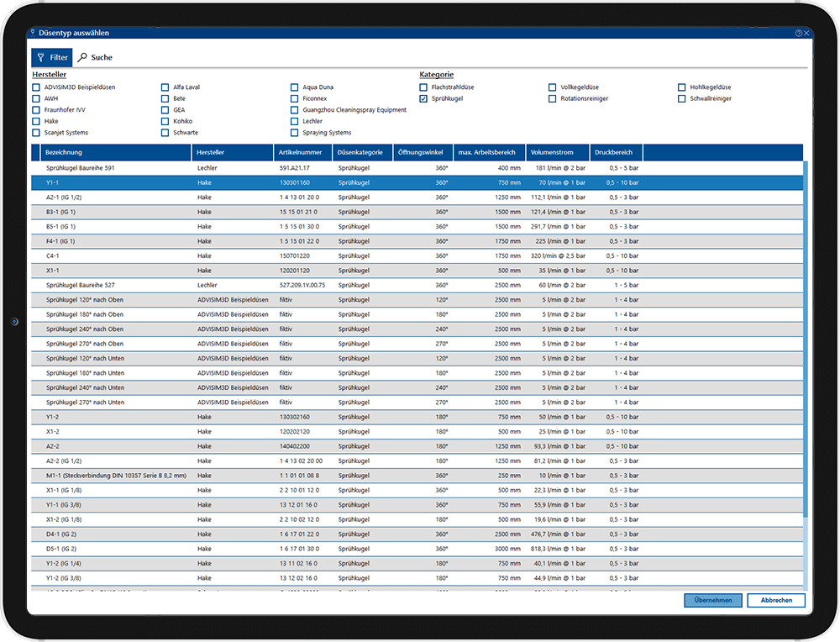The width and height of the screenshot is (840, 642).
Task: Confirm selection with the Übernehmen button
Action: click(713, 600)
